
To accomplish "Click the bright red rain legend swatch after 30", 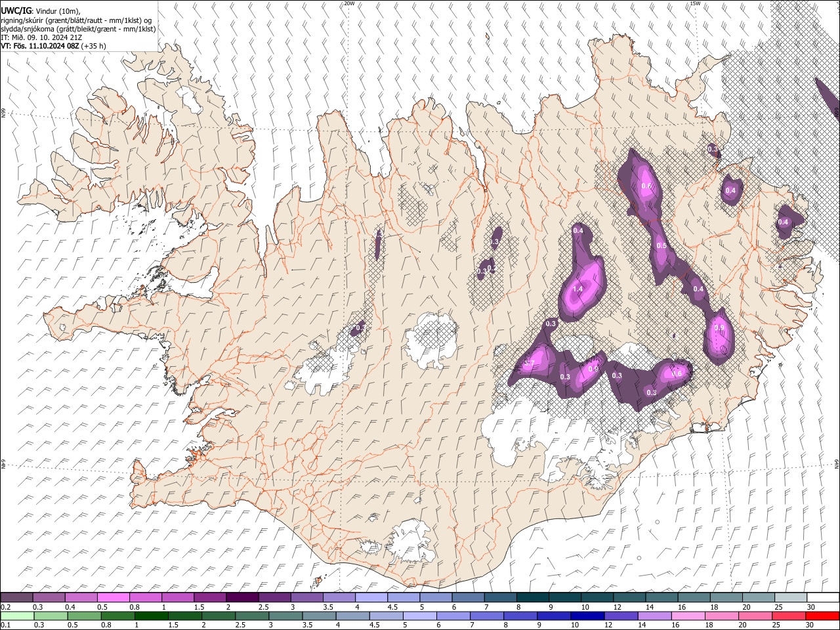I will pyautogui.click(x=822, y=616).
